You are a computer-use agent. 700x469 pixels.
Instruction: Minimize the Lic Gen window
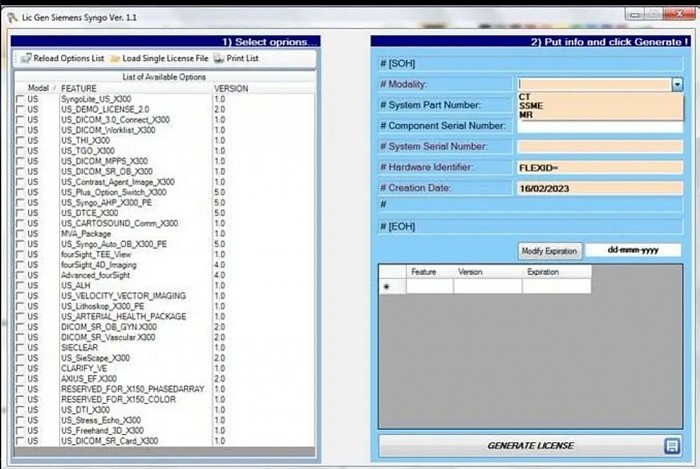(x=635, y=15)
